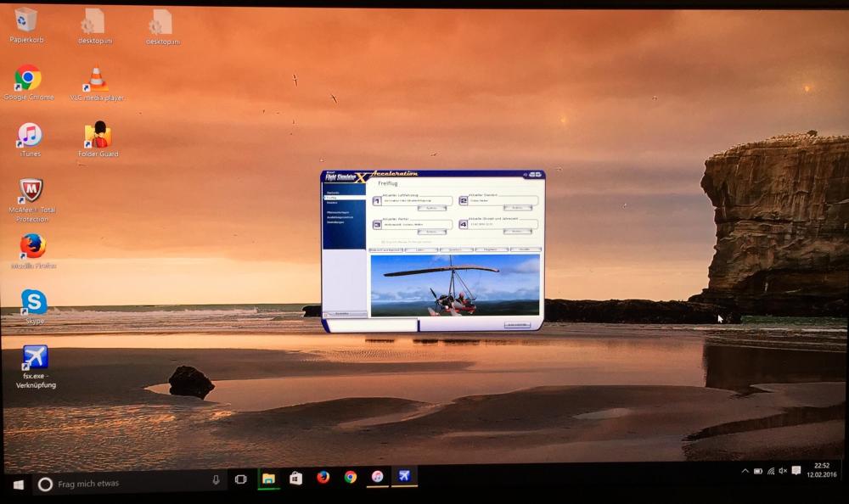Select Freiflug in the Flight Simulator sidebar
The width and height of the screenshot is (849, 504).
pyautogui.click(x=333, y=198)
